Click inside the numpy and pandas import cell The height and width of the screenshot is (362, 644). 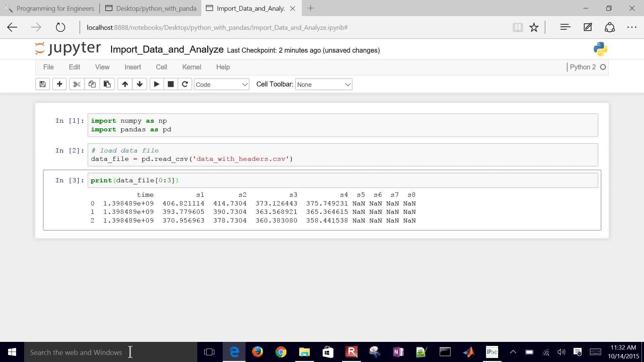(x=343, y=125)
